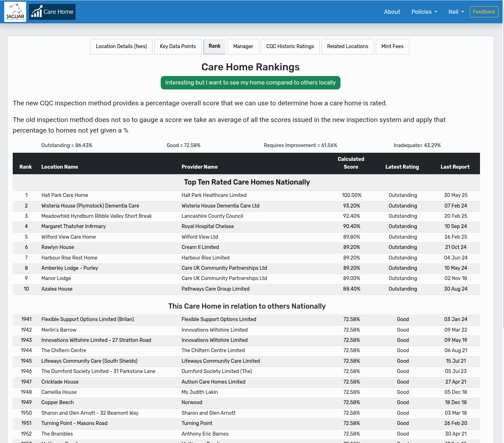Switch to Location Details (fees) tab
Viewport: 504px width, 443px height.
coord(121,46)
